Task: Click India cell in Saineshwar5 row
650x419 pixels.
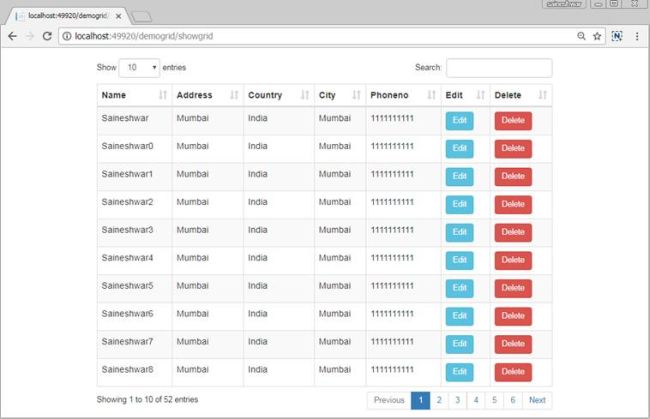Action: pyautogui.click(x=257, y=286)
